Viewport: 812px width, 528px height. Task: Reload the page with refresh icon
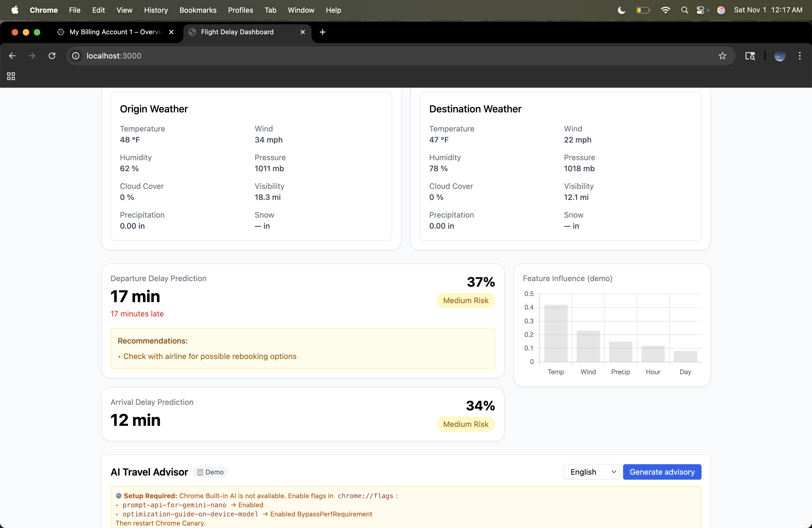click(52, 56)
